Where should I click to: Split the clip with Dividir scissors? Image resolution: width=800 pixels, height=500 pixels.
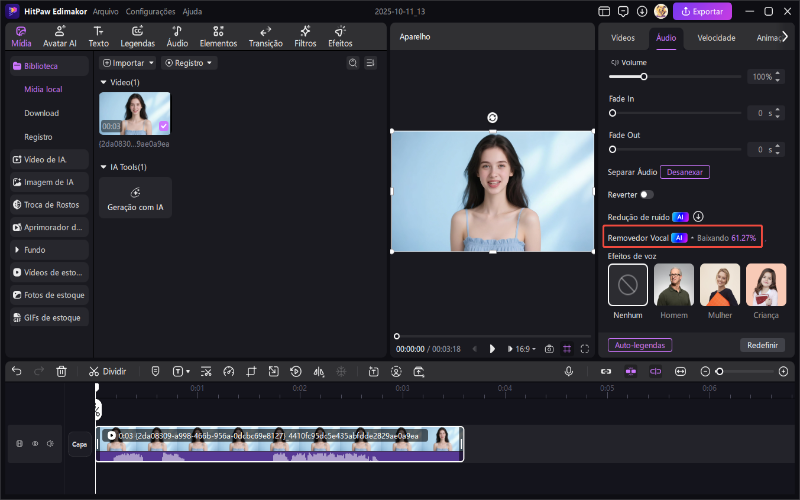point(108,371)
